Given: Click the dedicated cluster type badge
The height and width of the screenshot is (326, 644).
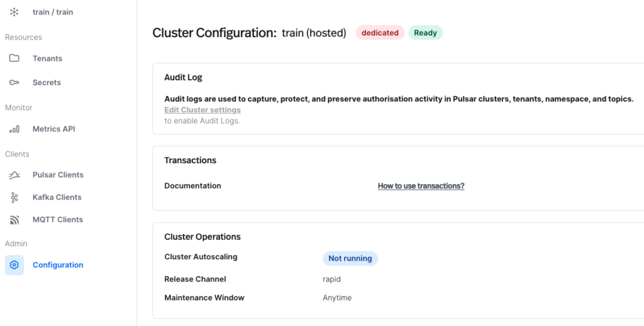Looking at the screenshot, I should coord(380,33).
